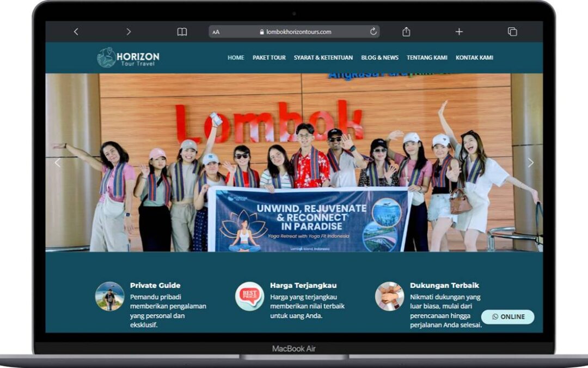Viewport: 588px width, 368px height.
Task: Open the BLOG & NEWS menu item
Action: [379, 57]
